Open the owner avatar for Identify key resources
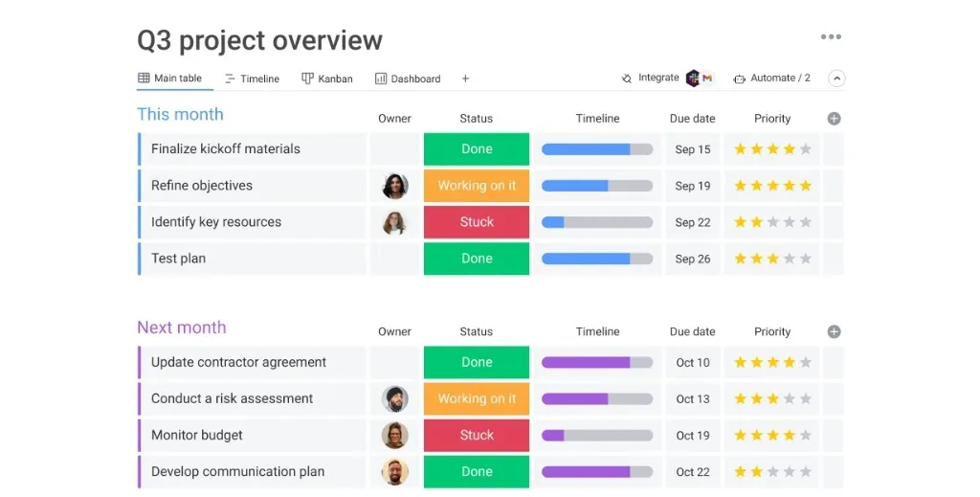The height and width of the screenshot is (497, 980). click(x=395, y=222)
